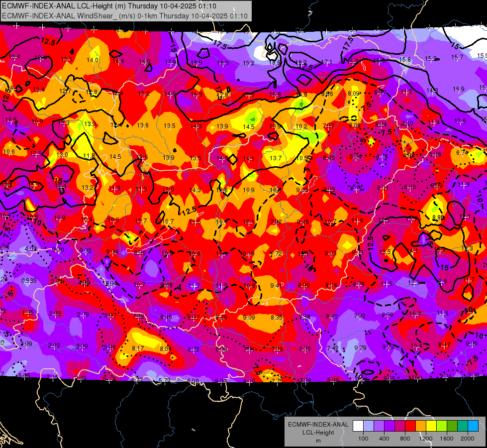
Task: Click the grid value 2.79
Action: pos(83,315)
